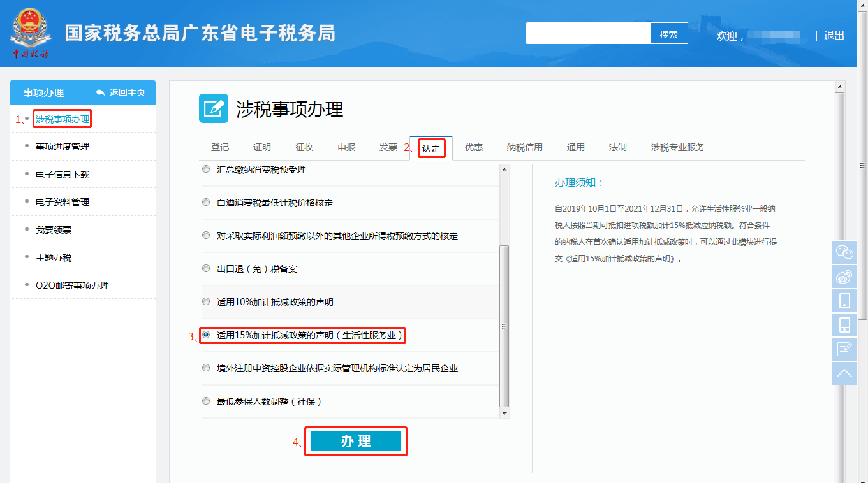
Task: Open the Weibo icon in floating sidebar
Action: [x=844, y=277]
